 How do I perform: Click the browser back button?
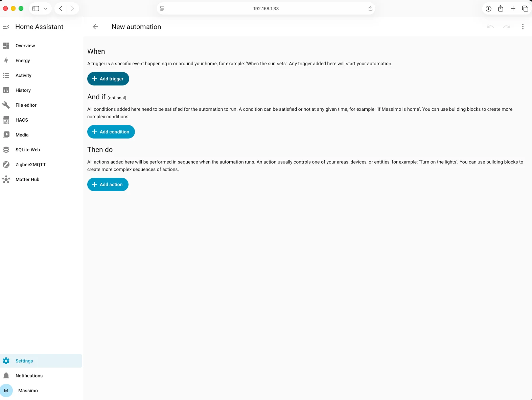pyautogui.click(x=61, y=8)
